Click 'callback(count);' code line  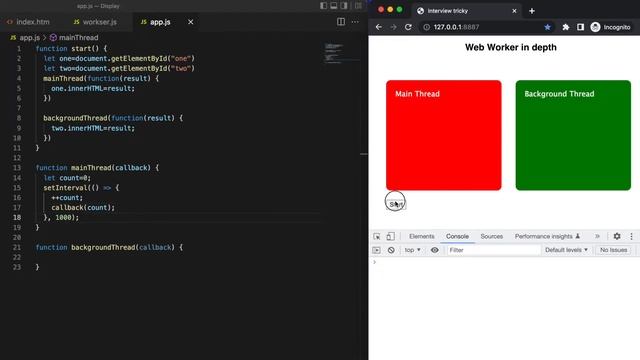[x=83, y=208]
